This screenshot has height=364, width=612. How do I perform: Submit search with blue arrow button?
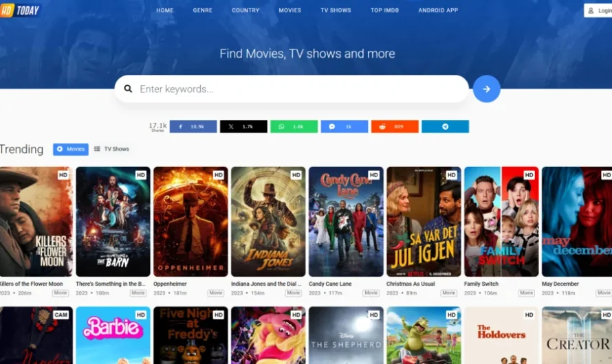pyautogui.click(x=486, y=89)
